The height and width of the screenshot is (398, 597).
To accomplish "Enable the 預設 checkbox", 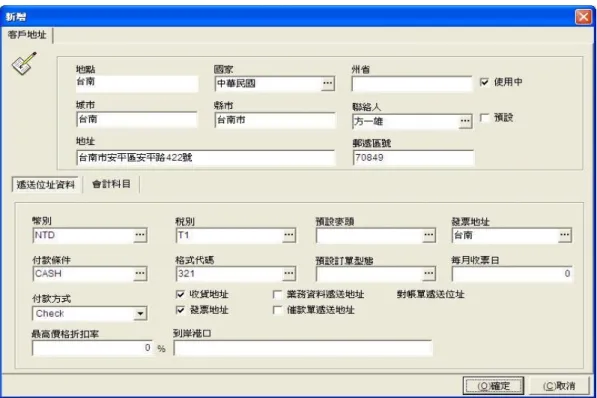I will [x=484, y=118].
